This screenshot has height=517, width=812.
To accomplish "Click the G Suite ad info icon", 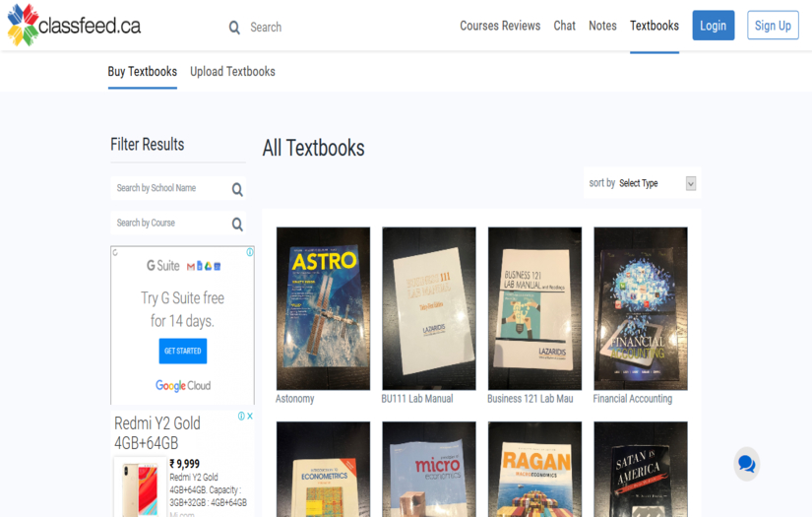I will tap(250, 252).
